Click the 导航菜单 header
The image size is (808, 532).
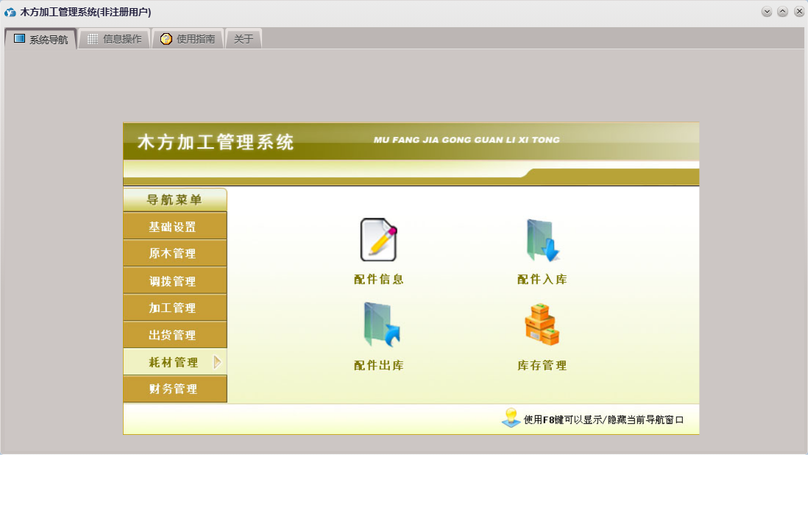(175, 199)
